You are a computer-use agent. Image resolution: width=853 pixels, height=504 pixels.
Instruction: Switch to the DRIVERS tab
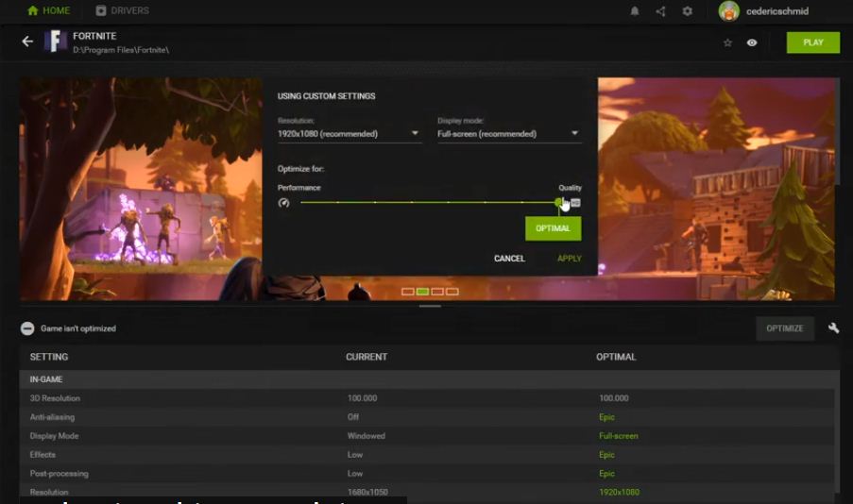point(122,10)
